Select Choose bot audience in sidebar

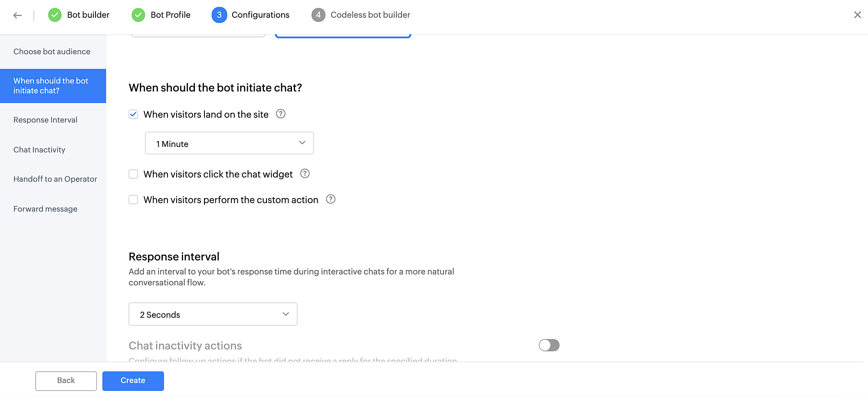tap(52, 52)
